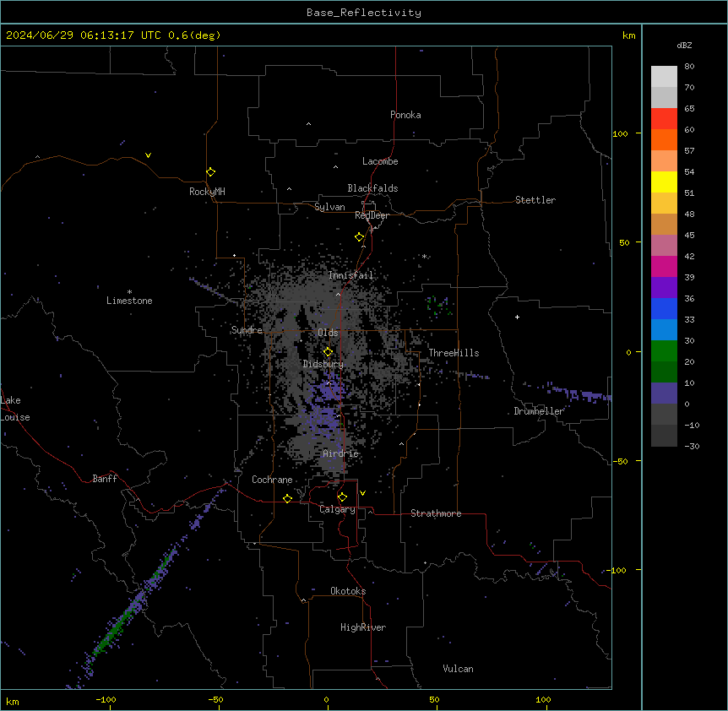Select the bright green 30-20 dBZ swatch
This screenshot has height=711, width=728.
tap(664, 351)
